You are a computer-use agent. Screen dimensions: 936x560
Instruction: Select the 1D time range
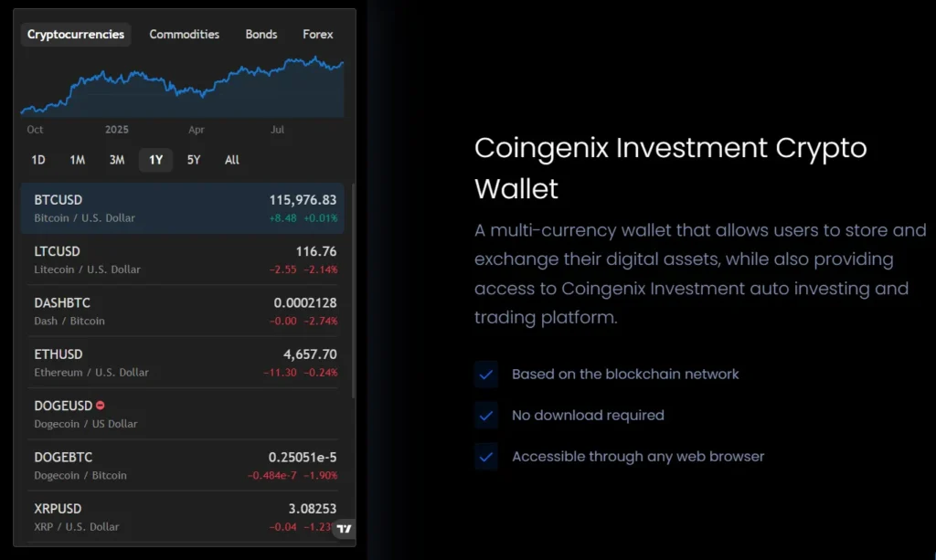coord(38,160)
